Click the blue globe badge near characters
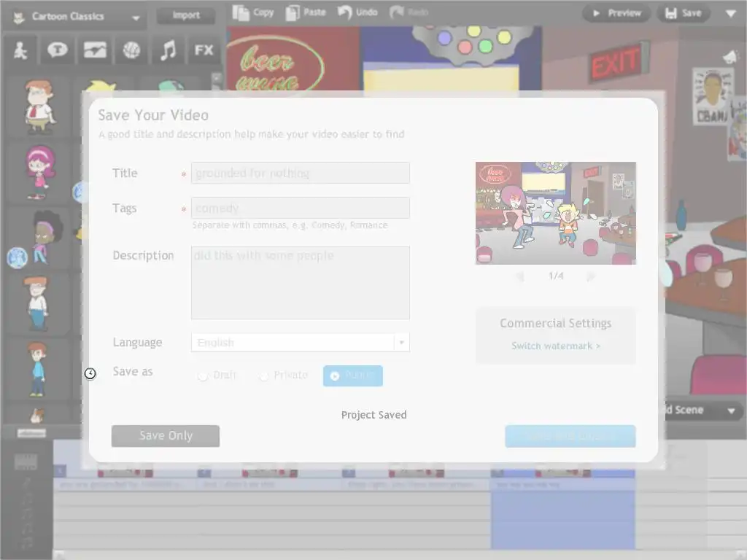The height and width of the screenshot is (560, 747). pyautogui.click(x=18, y=257)
